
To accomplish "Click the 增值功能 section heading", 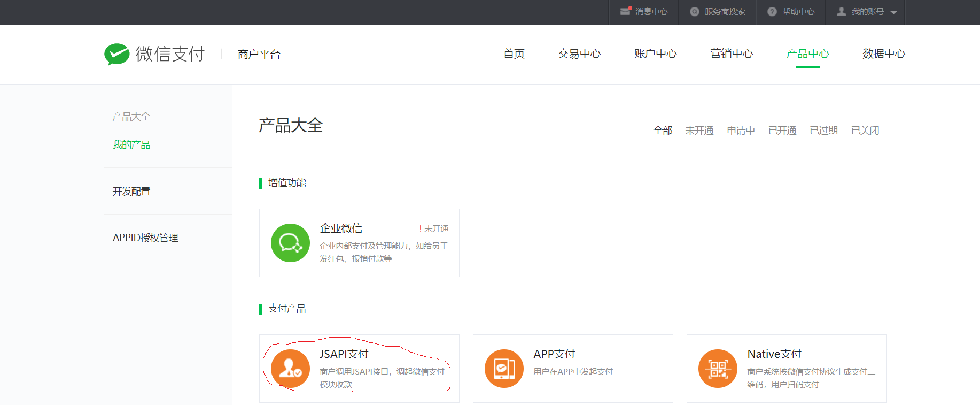I will click(287, 183).
